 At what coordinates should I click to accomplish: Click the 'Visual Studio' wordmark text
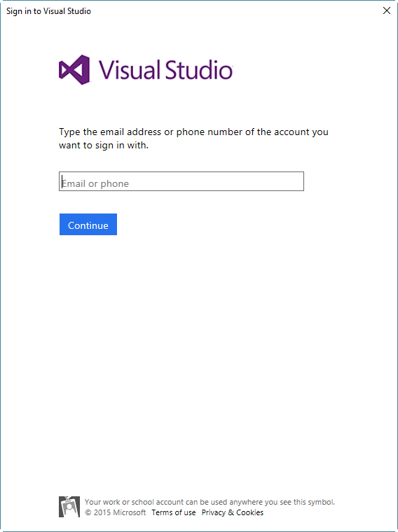[x=166, y=70]
